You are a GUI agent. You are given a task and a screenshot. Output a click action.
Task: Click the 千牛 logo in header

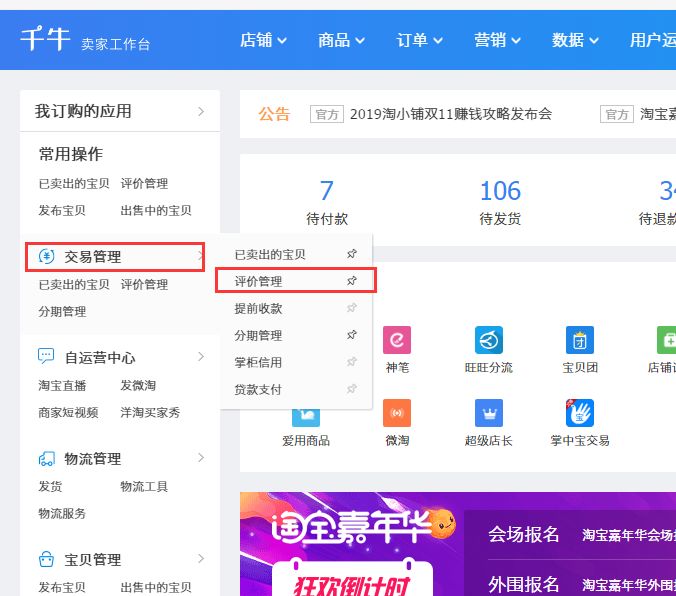pos(45,39)
